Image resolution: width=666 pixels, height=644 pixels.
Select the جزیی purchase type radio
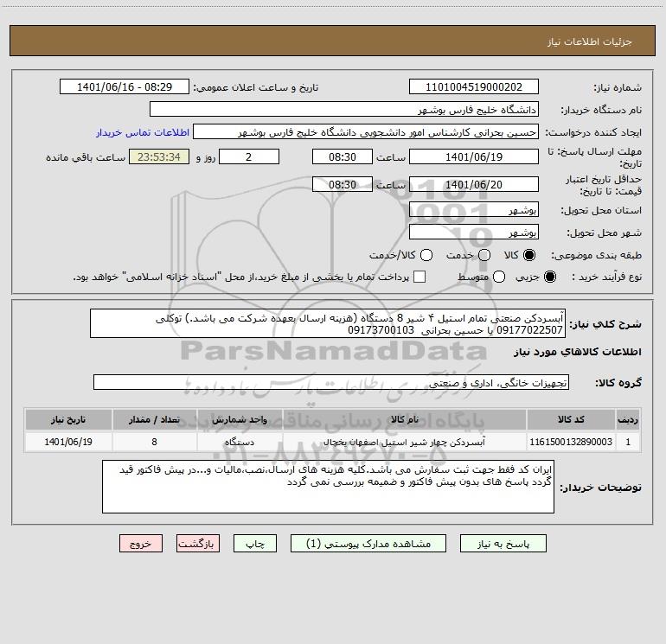(549, 277)
